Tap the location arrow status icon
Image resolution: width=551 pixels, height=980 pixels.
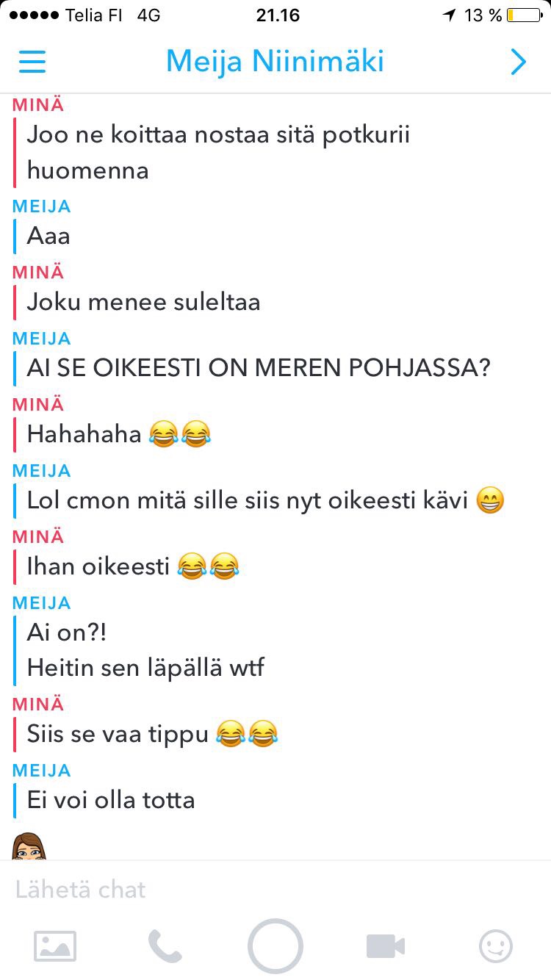pyautogui.click(x=449, y=15)
